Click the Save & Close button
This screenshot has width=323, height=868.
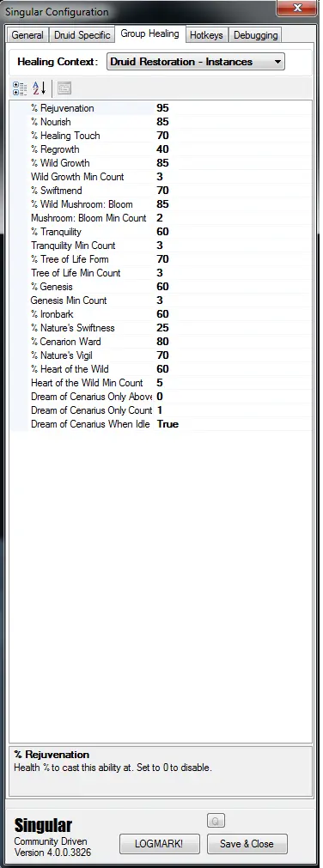click(247, 844)
